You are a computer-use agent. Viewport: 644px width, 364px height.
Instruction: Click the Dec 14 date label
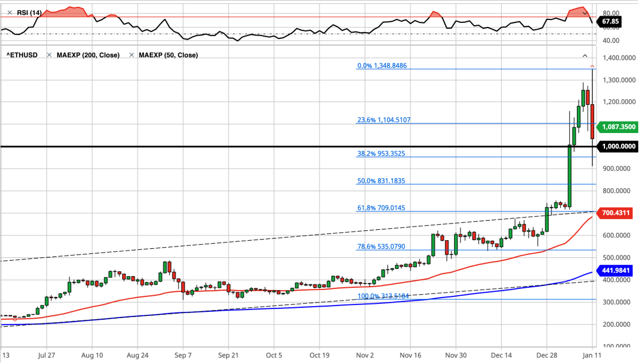(x=501, y=355)
